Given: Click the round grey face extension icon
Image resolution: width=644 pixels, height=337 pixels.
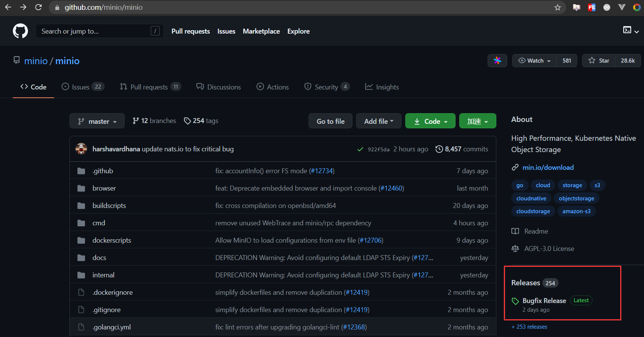Looking at the screenshot, I should [x=607, y=7].
